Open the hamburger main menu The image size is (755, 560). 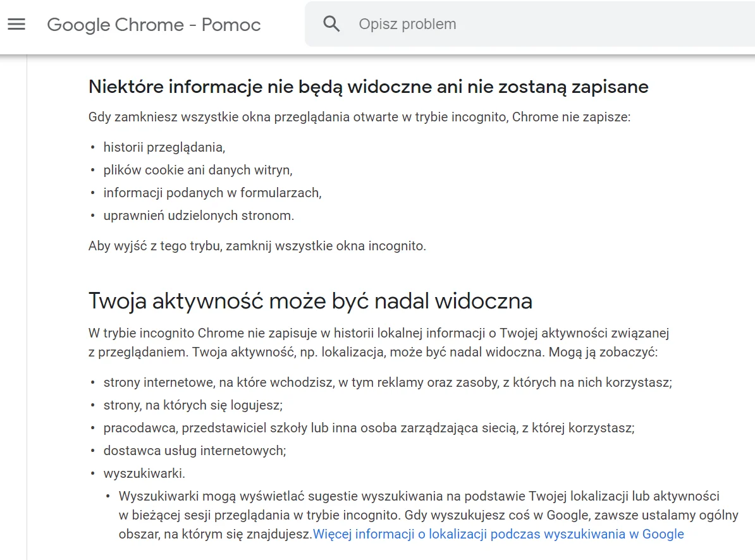click(x=16, y=24)
